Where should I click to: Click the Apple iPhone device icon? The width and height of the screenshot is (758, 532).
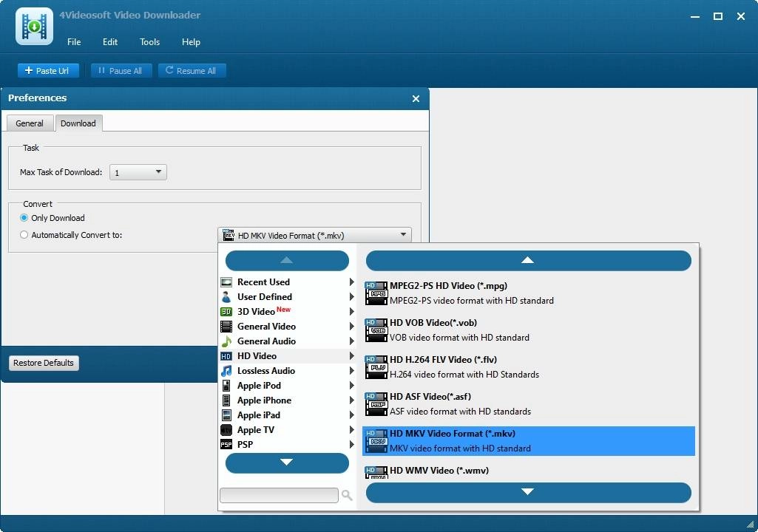[x=226, y=400]
